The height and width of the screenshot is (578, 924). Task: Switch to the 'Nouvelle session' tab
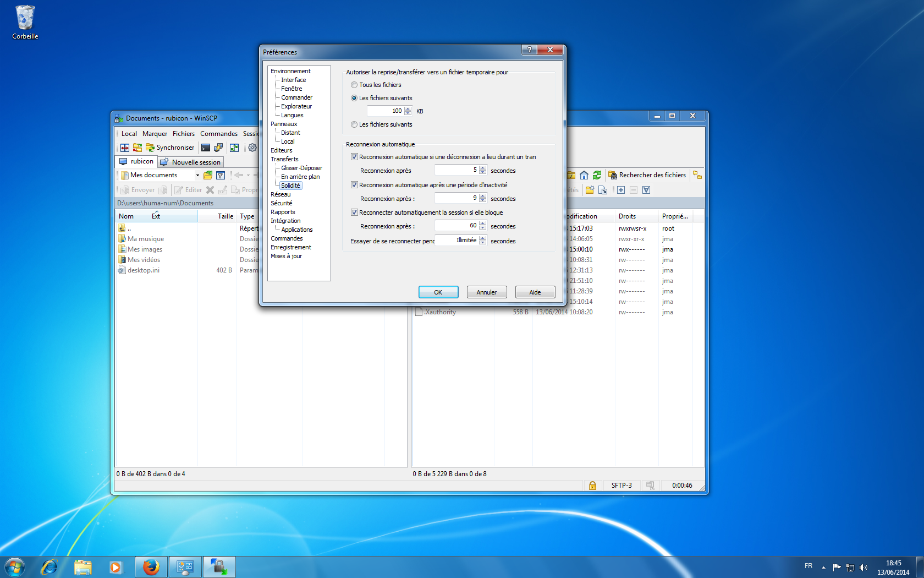(191, 162)
